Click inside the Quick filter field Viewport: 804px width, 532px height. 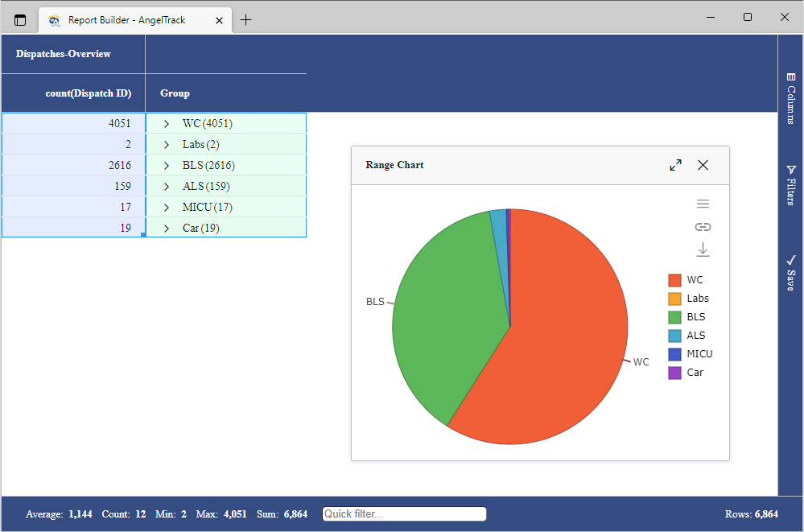[404, 513]
